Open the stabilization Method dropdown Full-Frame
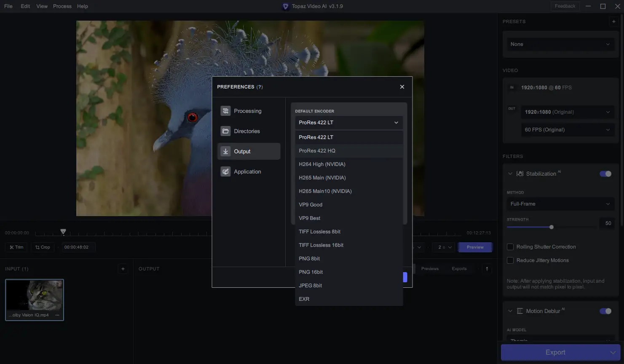Image resolution: width=624 pixels, height=364 pixels. [x=560, y=204]
